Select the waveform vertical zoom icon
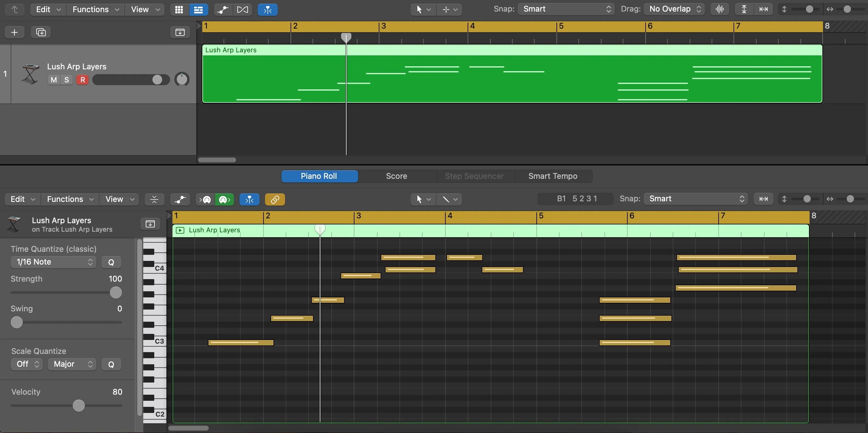This screenshot has height=433, width=868. (720, 9)
